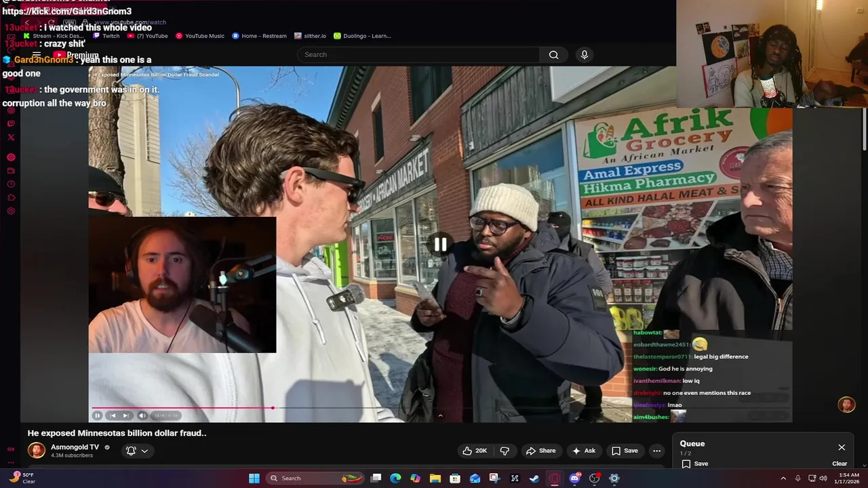Open the red circular player icon in sidebar
Image resolution: width=868 pixels, height=488 pixels.
click(11, 157)
